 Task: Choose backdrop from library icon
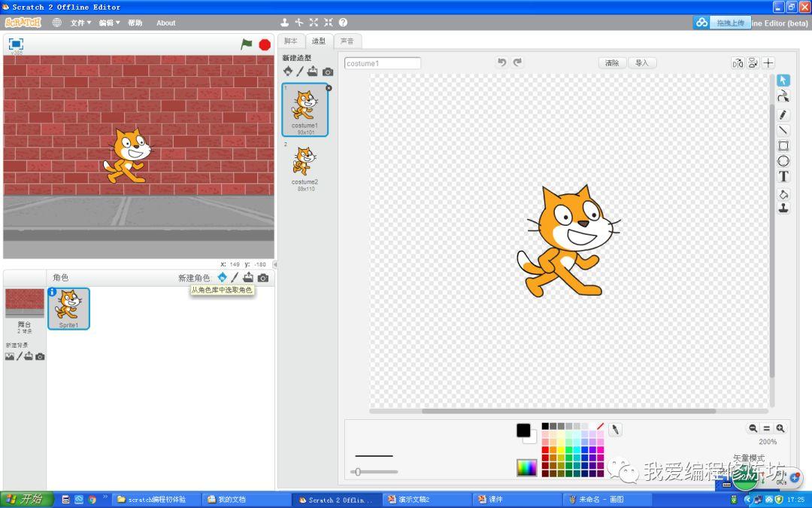pos(9,356)
